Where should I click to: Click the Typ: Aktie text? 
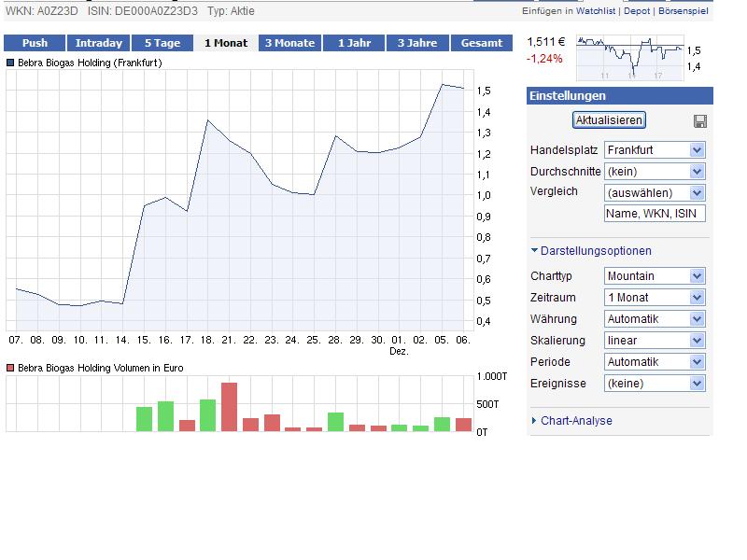(x=231, y=11)
